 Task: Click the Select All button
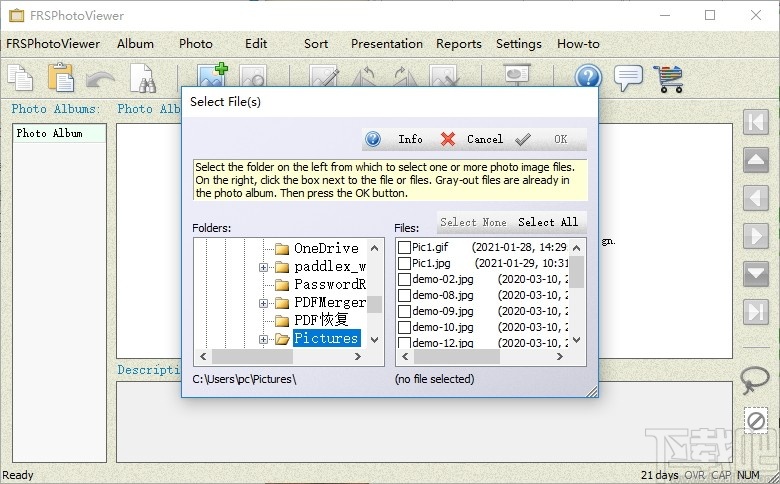548,222
